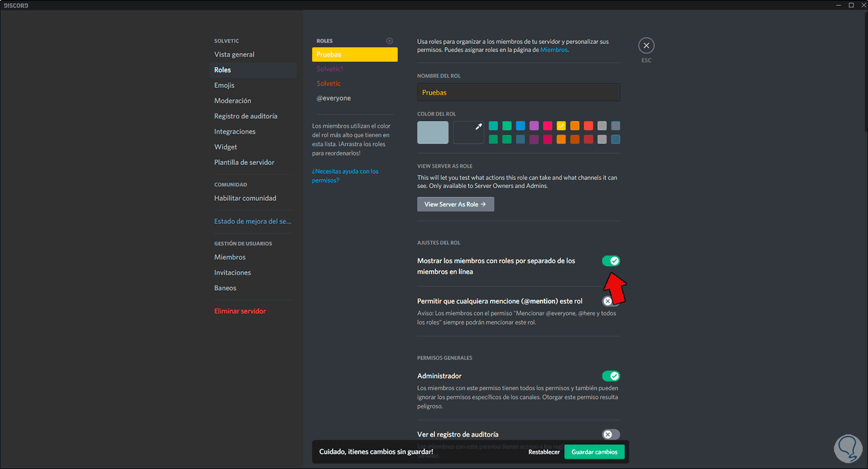This screenshot has height=469, width=868.
Task: Maximize the Discord window
Action: click(x=851, y=5)
